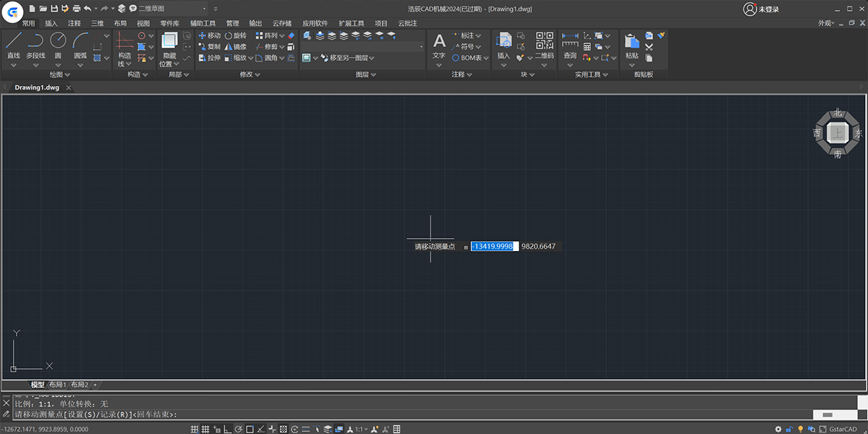Click the 粘贴 paste icon
Screen dimensions: 868x434
pyautogui.click(x=631, y=42)
